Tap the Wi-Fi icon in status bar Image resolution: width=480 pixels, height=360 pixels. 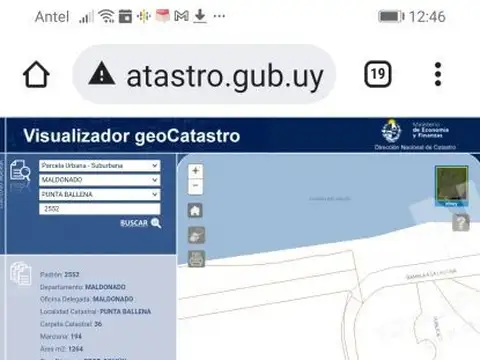click(x=107, y=16)
